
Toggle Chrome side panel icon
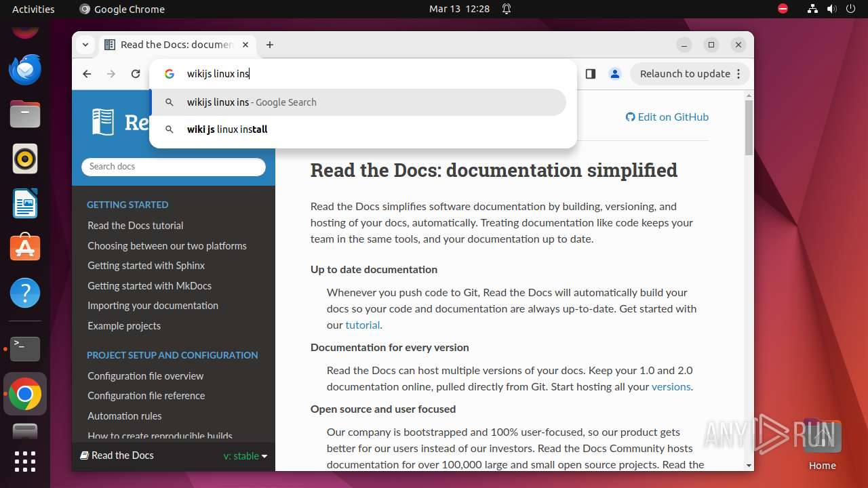[591, 74]
